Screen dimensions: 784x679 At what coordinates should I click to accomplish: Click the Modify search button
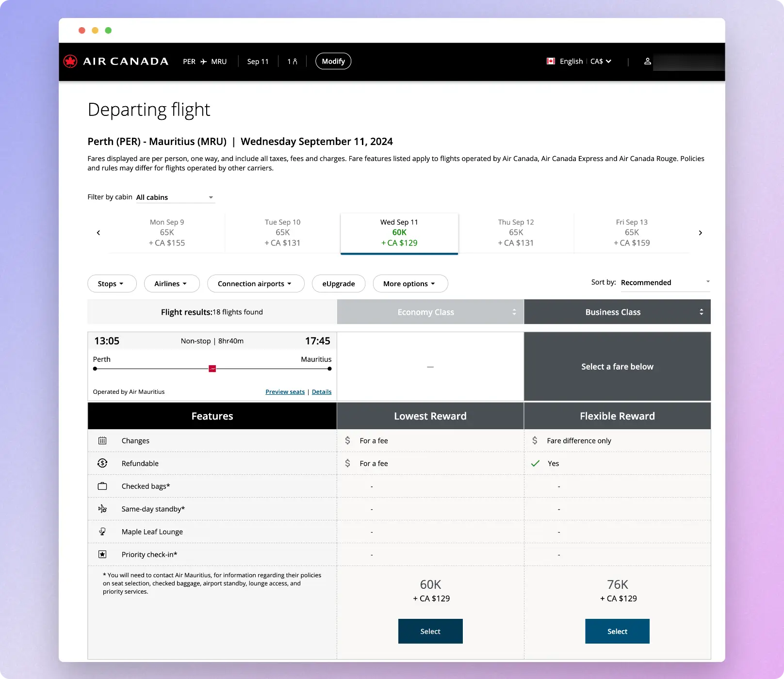333,61
